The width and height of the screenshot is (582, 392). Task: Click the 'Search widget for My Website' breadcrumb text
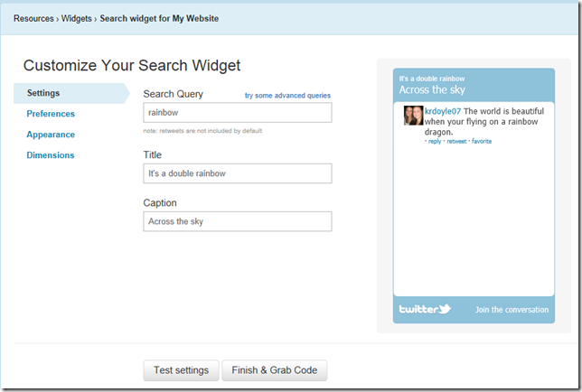click(x=159, y=19)
